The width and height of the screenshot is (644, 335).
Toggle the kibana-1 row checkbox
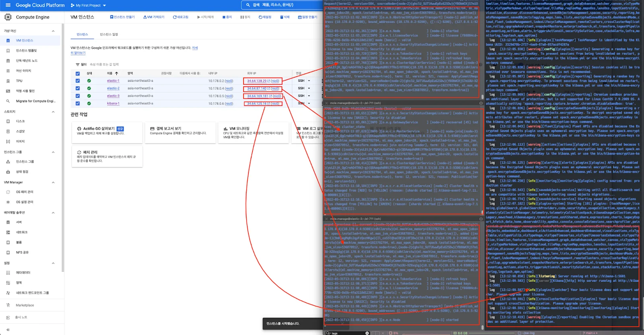(78, 103)
